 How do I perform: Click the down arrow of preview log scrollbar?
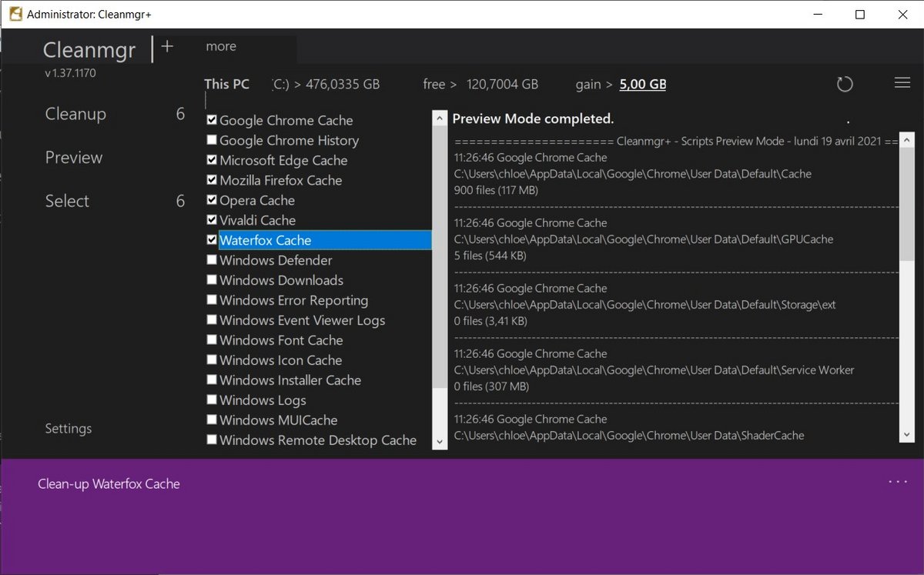click(906, 435)
